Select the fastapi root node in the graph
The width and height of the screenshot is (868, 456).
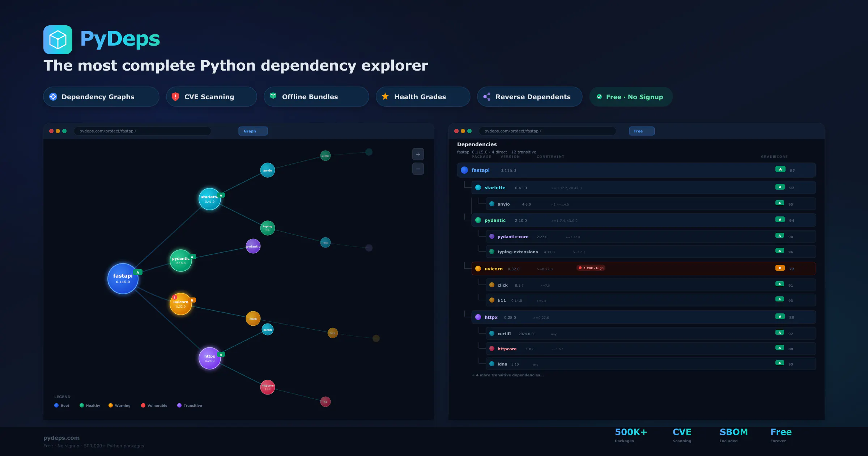click(x=123, y=279)
